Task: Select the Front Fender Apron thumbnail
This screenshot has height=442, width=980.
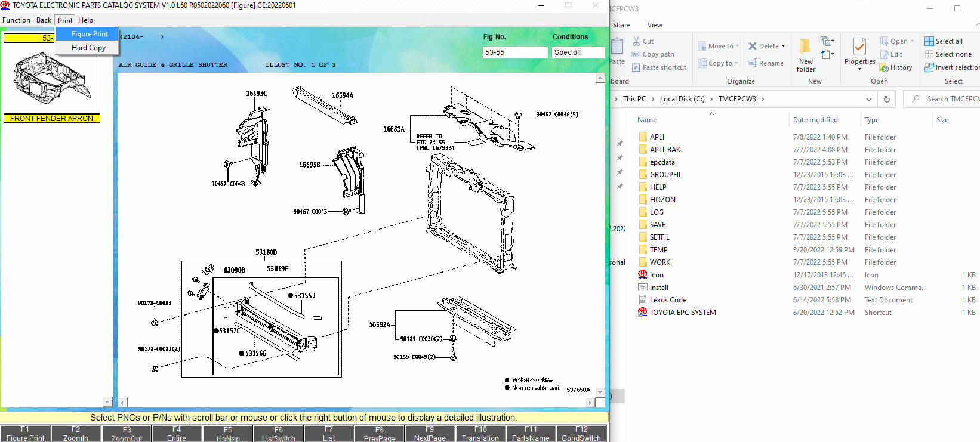Action: (x=52, y=79)
